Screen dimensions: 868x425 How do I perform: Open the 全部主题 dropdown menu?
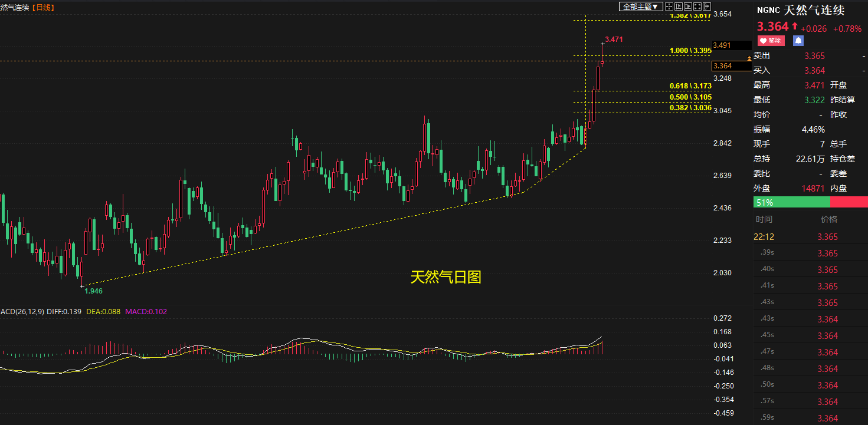click(640, 7)
